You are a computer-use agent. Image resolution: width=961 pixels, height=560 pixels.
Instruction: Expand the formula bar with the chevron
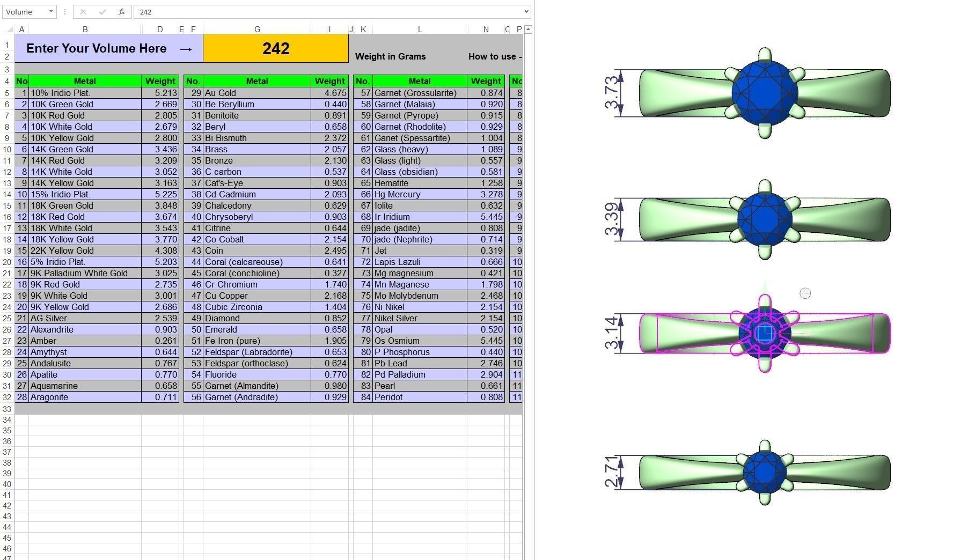click(x=526, y=12)
